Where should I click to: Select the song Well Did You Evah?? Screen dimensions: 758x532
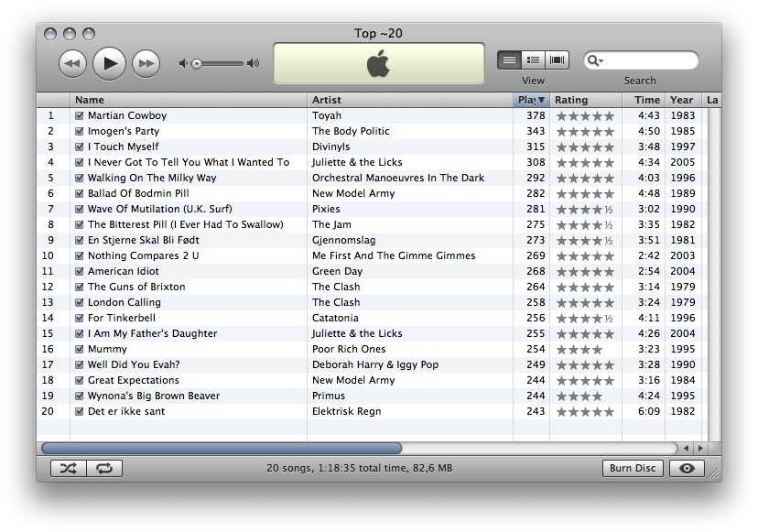click(x=134, y=364)
